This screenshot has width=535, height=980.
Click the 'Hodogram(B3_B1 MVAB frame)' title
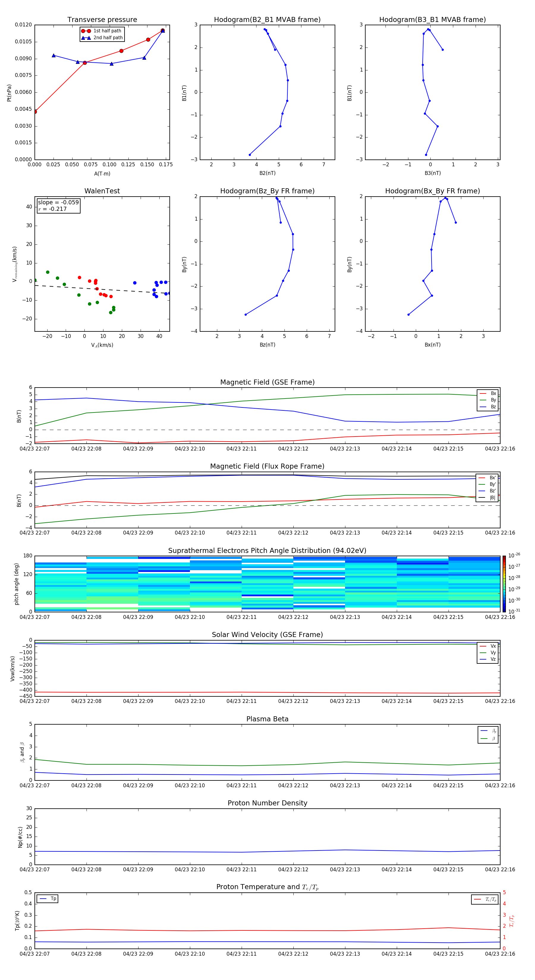click(x=432, y=20)
